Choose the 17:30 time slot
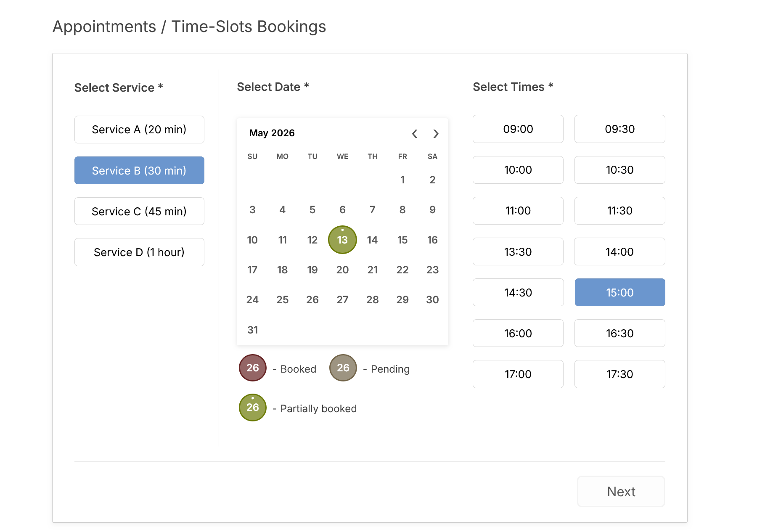 pos(619,374)
